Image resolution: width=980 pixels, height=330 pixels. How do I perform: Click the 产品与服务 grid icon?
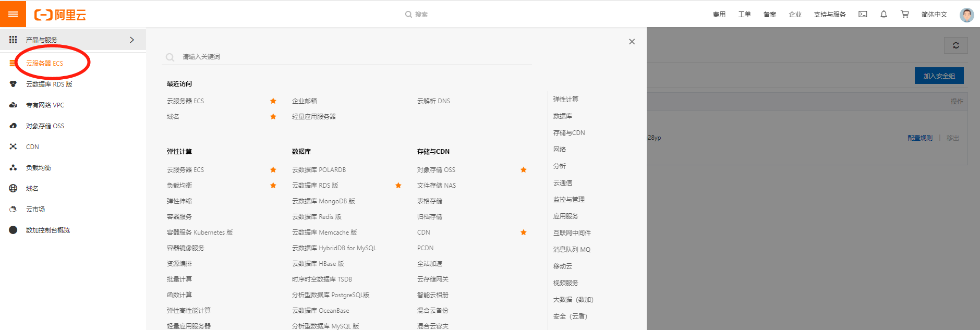coord(13,40)
